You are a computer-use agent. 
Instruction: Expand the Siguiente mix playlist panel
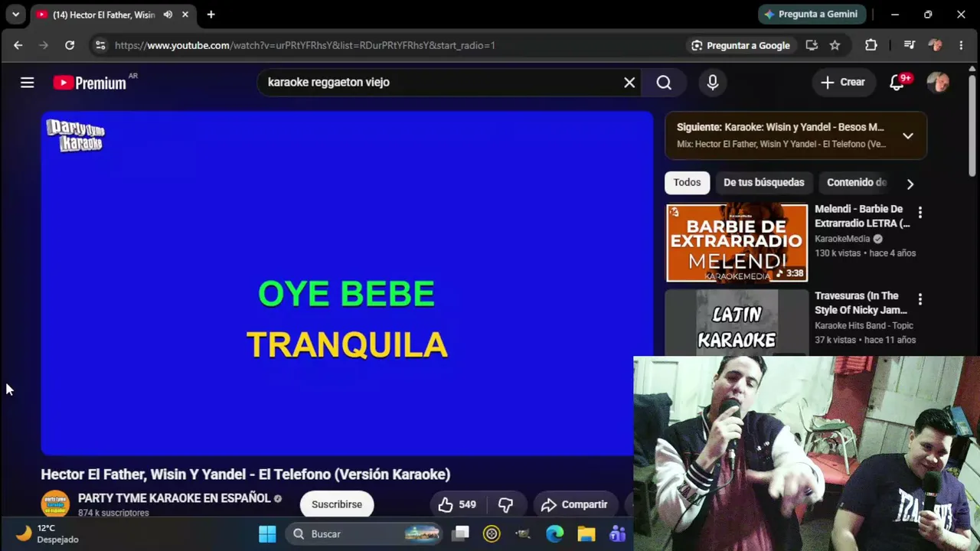click(x=908, y=136)
